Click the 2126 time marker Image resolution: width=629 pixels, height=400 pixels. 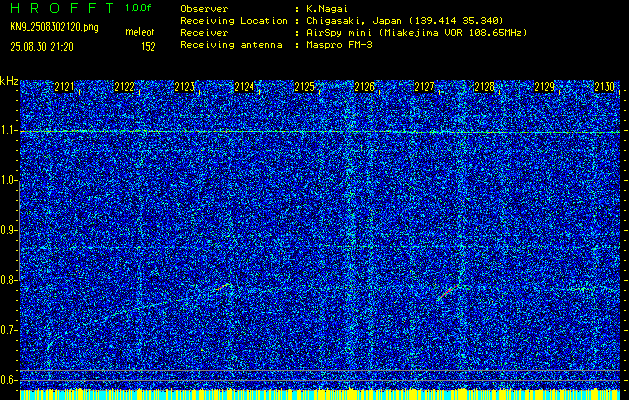coord(364,87)
